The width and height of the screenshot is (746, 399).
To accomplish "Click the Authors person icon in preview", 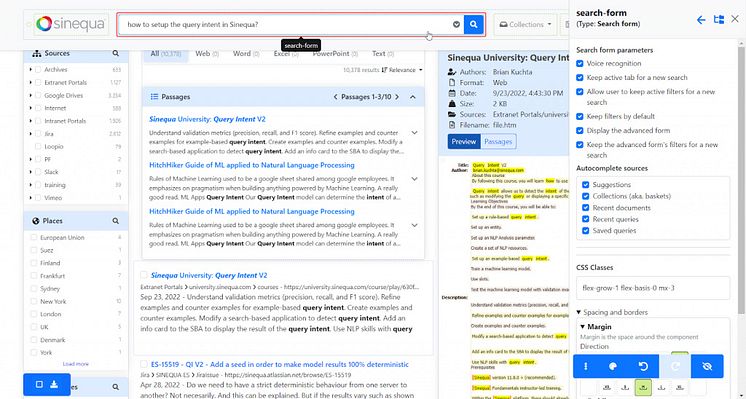I will (x=452, y=72).
